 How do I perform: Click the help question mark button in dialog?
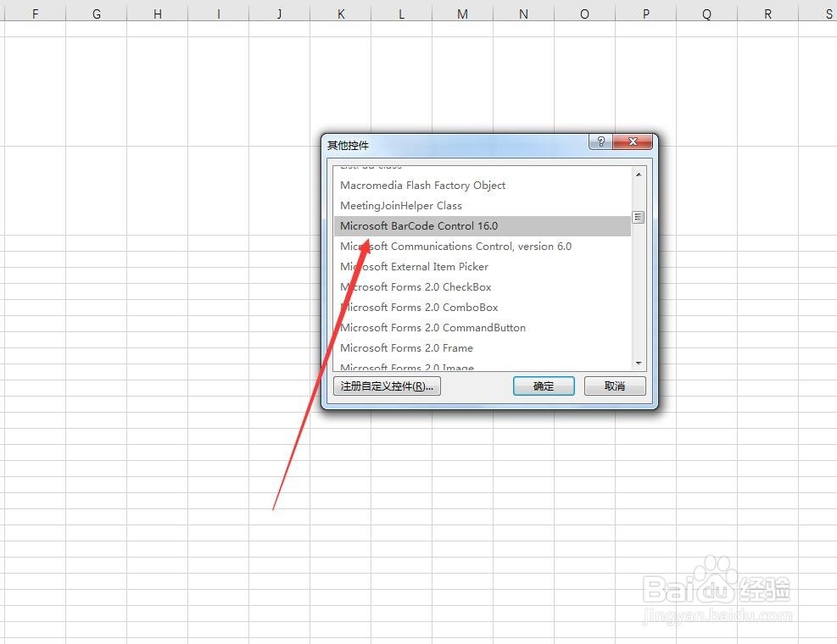tap(600, 142)
